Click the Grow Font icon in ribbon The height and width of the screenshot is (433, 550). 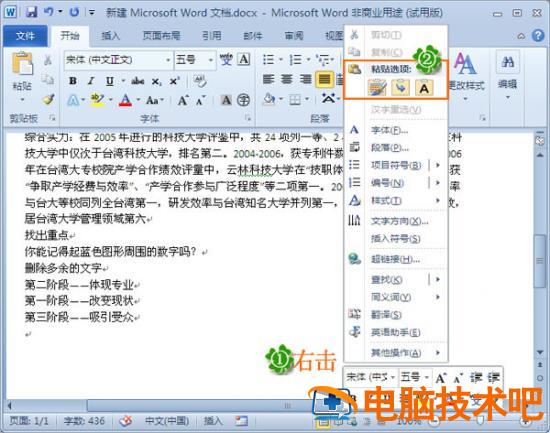tap(183, 101)
